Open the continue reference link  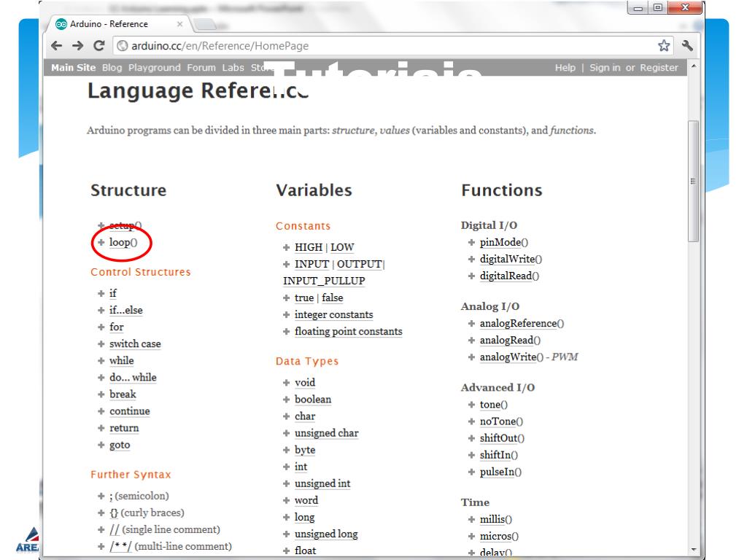130,411
